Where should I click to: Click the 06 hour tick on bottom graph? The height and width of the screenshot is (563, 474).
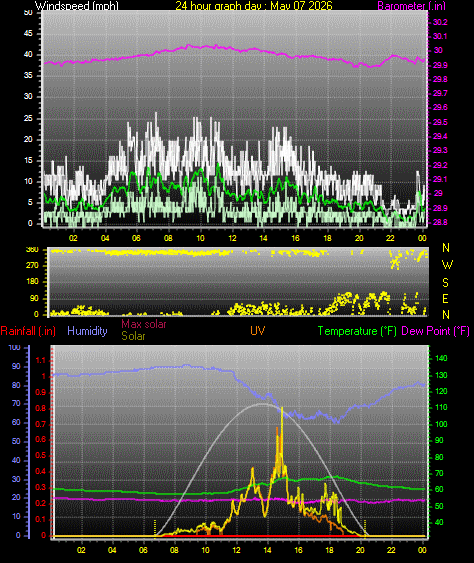[143, 550]
